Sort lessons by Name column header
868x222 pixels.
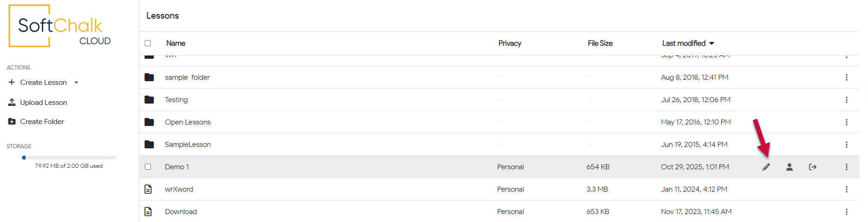tap(176, 43)
